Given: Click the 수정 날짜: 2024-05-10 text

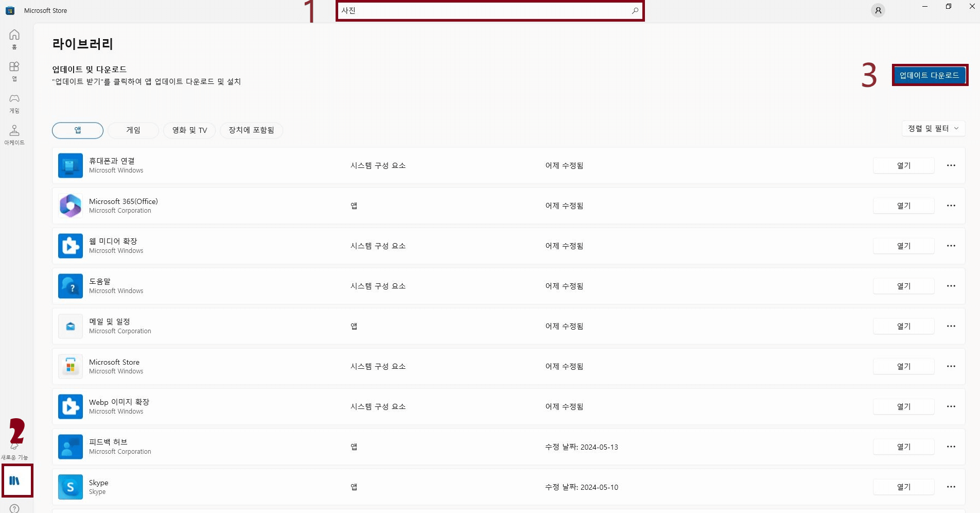Looking at the screenshot, I should (582, 487).
